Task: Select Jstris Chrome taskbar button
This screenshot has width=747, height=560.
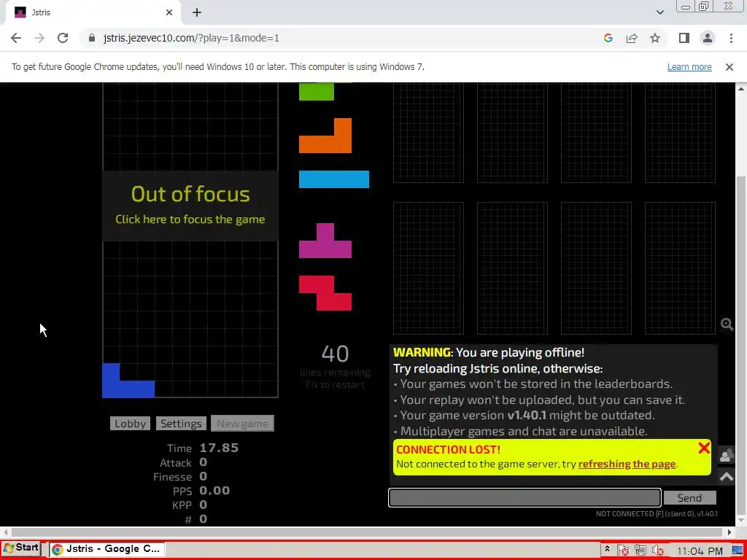Action: (x=108, y=549)
